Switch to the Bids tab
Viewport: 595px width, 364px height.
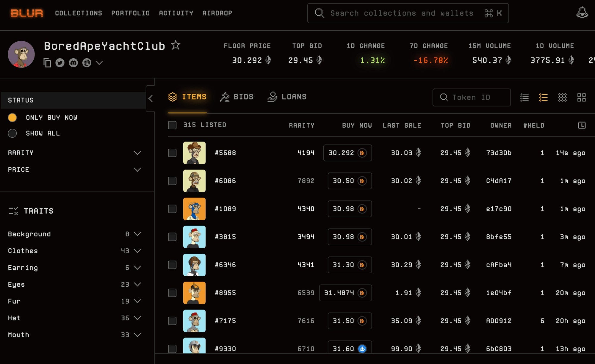click(237, 97)
